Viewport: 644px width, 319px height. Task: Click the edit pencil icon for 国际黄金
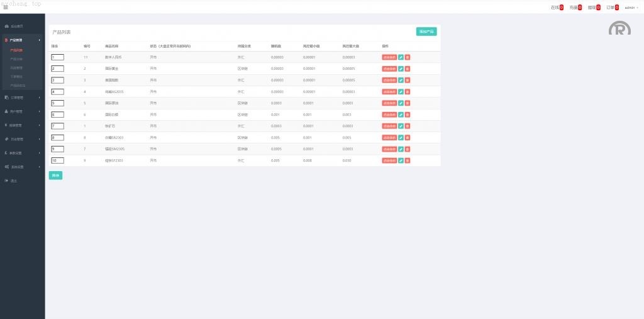(401, 69)
